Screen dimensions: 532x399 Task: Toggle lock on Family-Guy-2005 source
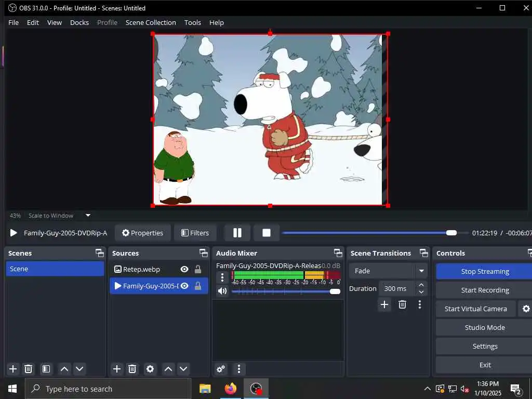(x=198, y=286)
